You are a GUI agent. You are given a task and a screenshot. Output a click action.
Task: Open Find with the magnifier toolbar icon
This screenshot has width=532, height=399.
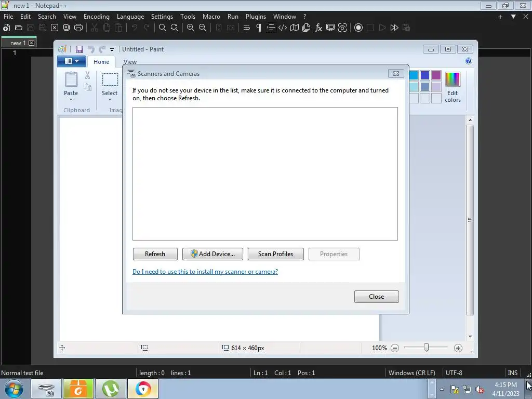coord(162,28)
